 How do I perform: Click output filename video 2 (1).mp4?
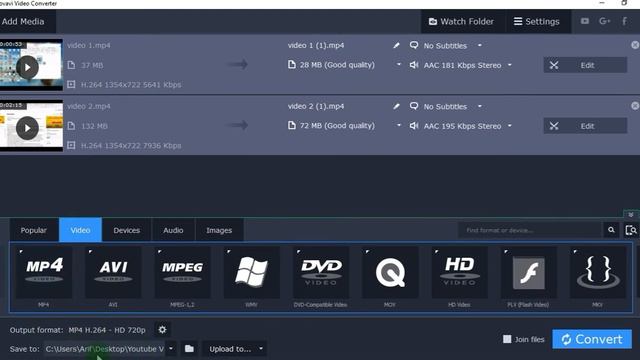click(x=316, y=106)
